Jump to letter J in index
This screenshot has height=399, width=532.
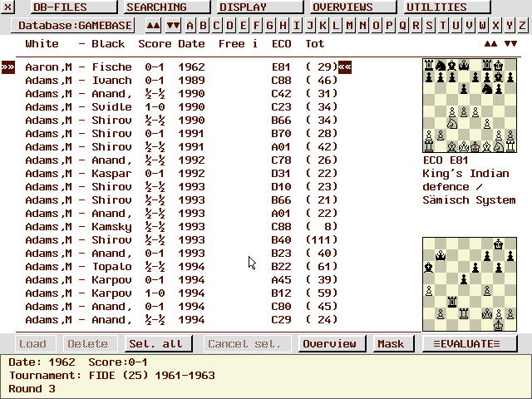point(309,26)
